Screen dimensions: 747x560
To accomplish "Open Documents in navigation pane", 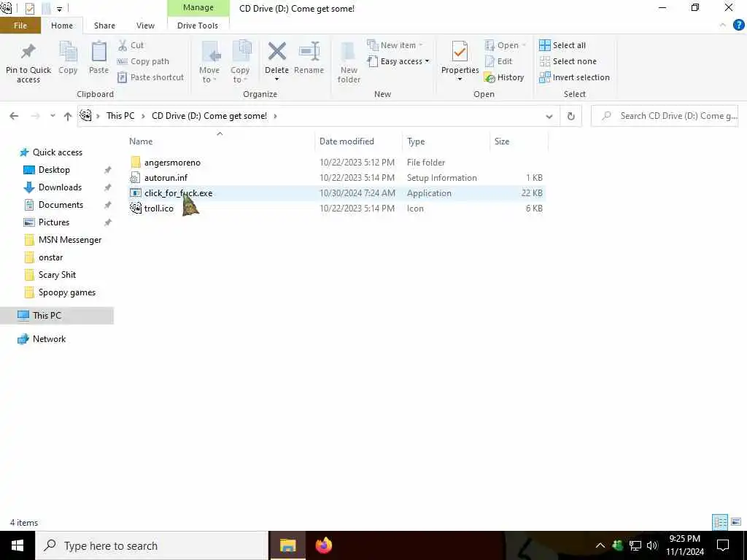I will [61, 205].
